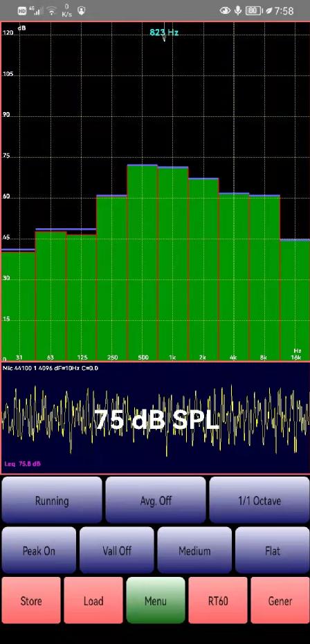The height and width of the screenshot is (644, 310).
Task: Tap the battery indicator icon
Action: [254, 10]
